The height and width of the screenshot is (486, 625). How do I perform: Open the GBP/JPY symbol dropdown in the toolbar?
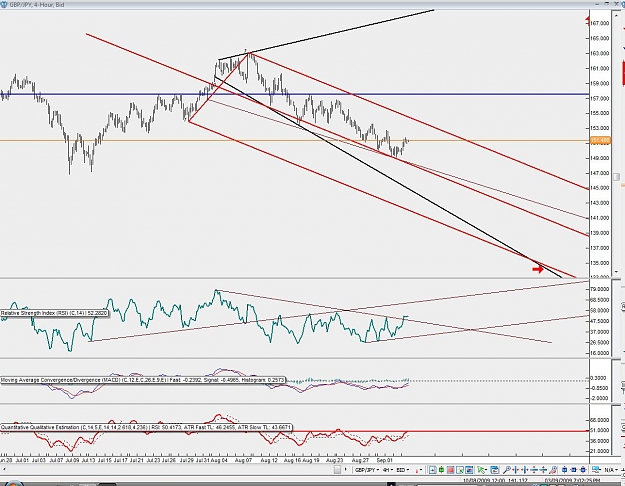[367, 470]
